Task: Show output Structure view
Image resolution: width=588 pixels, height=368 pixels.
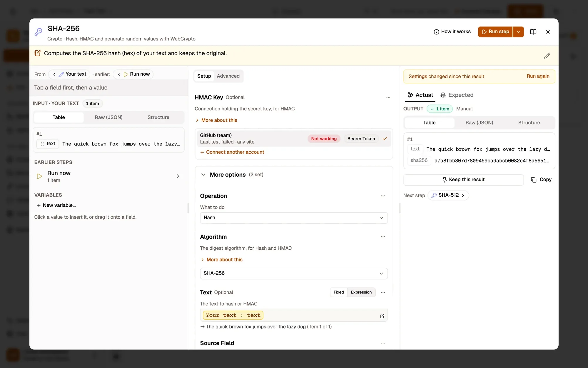Action: [529, 122]
